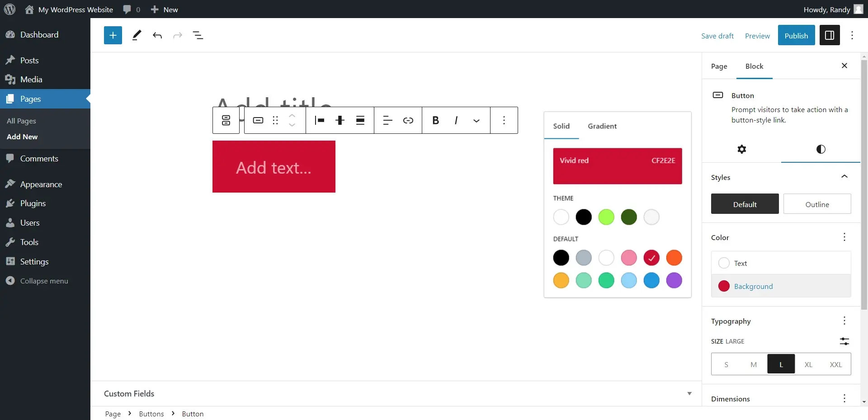
Task: Collapse the Styles panel section
Action: click(844, 177)
